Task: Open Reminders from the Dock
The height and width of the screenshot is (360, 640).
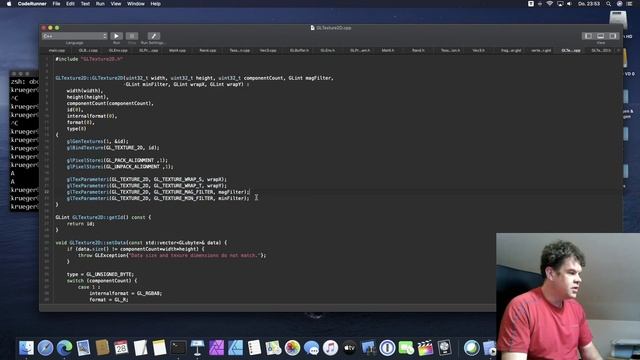Action: [254, 348]
